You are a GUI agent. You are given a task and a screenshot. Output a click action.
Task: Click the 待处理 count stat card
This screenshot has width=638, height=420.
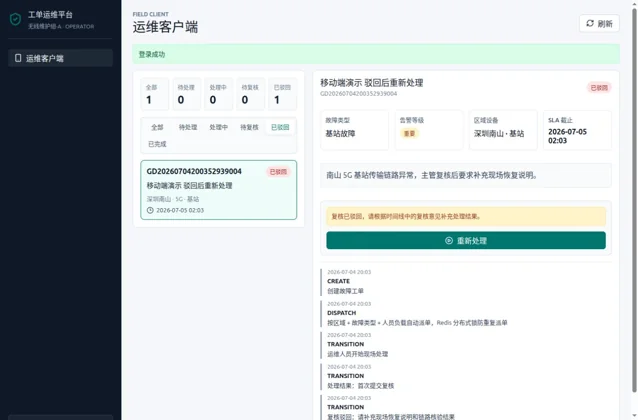(187, 94)
